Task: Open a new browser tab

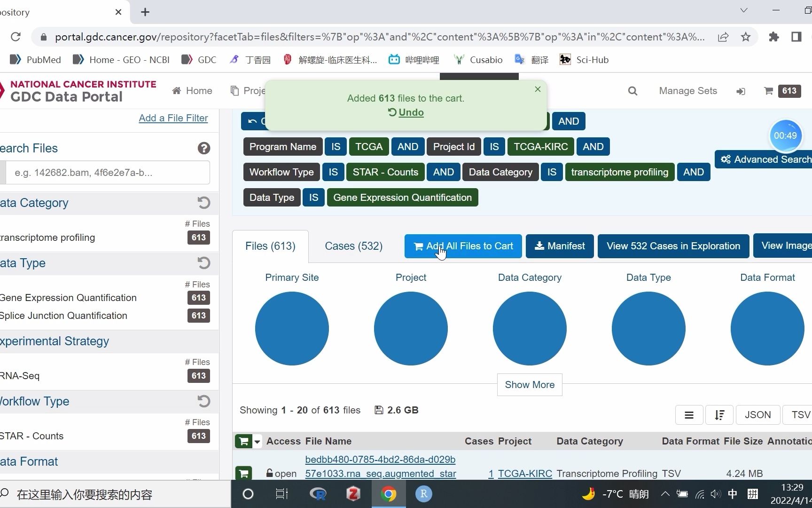Action: pyautogui.click(x=145, y=12)
